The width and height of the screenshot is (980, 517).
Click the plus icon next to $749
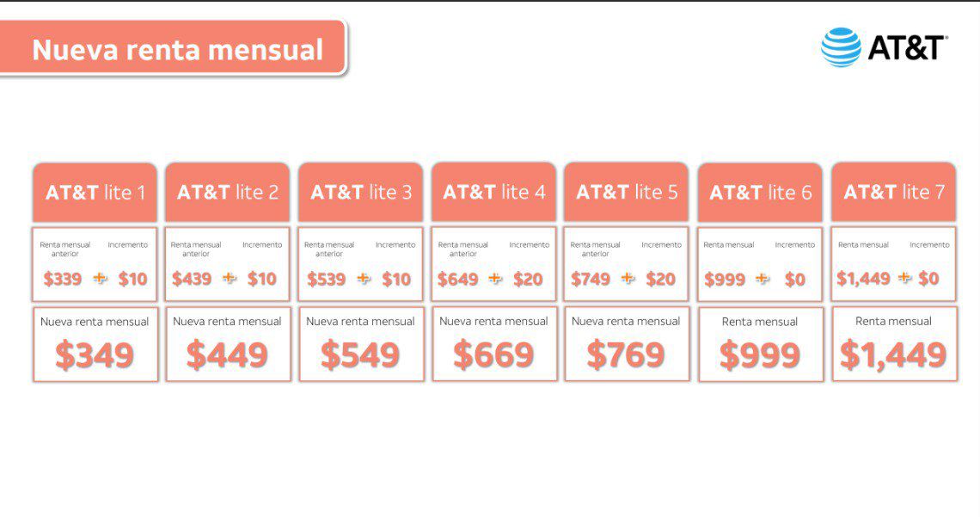(628, 278)
